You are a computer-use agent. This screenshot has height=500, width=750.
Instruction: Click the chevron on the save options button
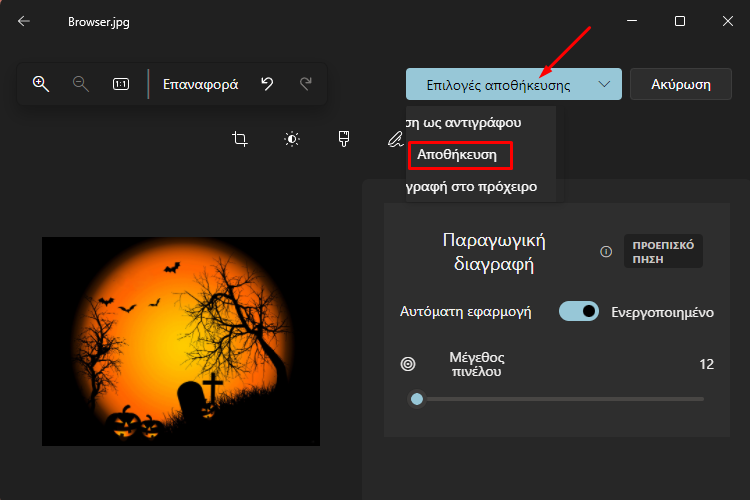click(x=604, y=84)
